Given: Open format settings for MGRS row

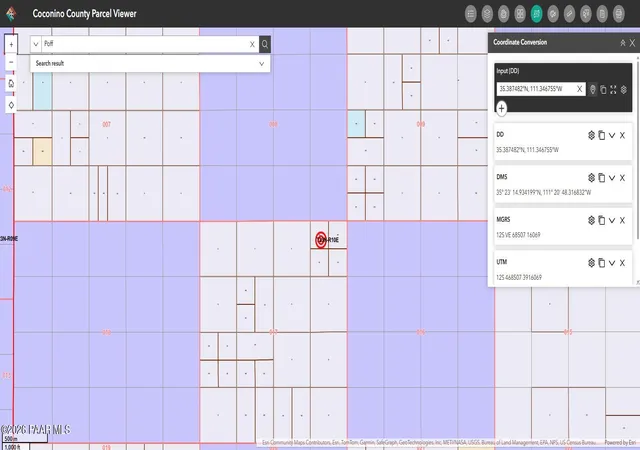Looking at the screenshot, I should click(x=591, y=220).
